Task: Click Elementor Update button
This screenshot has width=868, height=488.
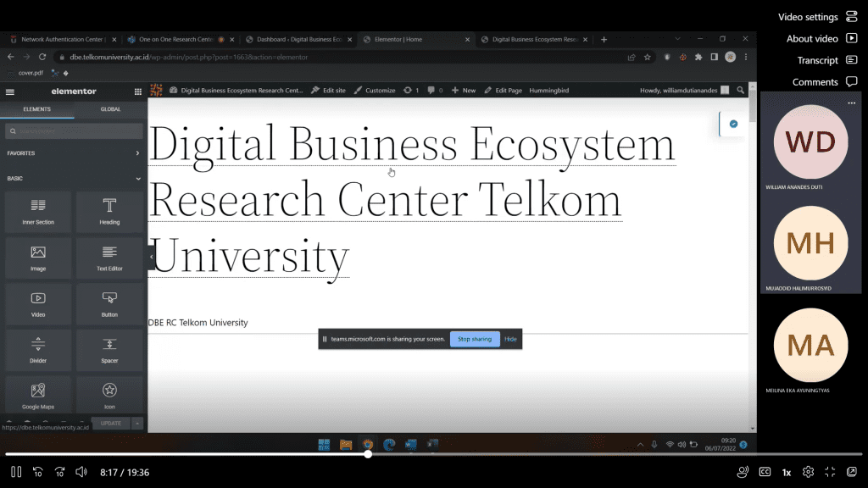Action: (111, 424)
